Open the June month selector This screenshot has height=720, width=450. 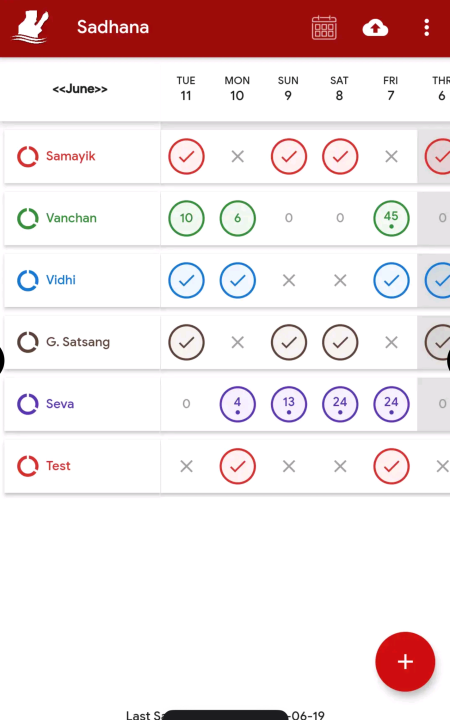point(80,89)
